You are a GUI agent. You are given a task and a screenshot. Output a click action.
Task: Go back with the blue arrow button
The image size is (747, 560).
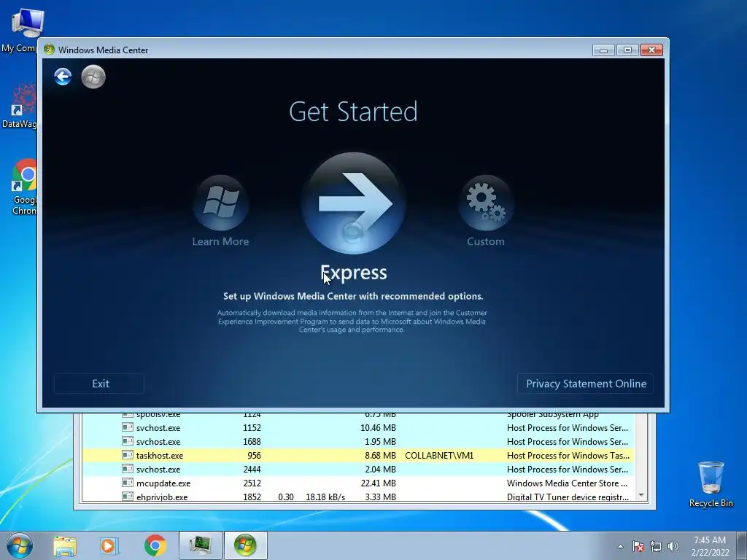[x=63, y=76]
